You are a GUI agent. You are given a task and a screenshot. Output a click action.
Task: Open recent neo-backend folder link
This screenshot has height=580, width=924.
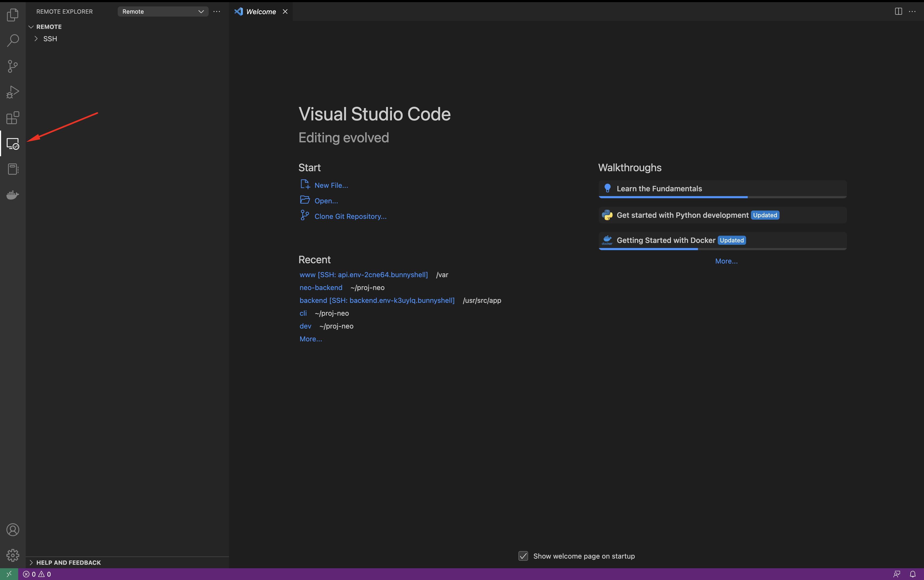point(321,288)
